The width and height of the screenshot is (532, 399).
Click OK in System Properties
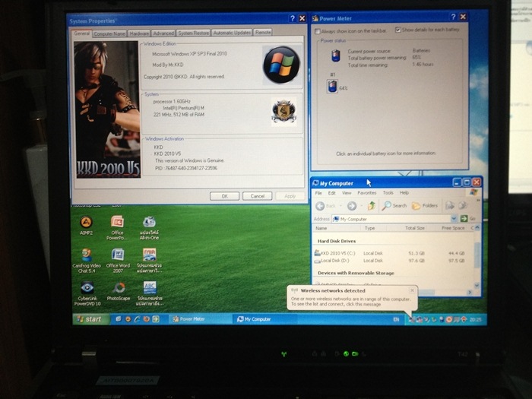tap(225, 195)
